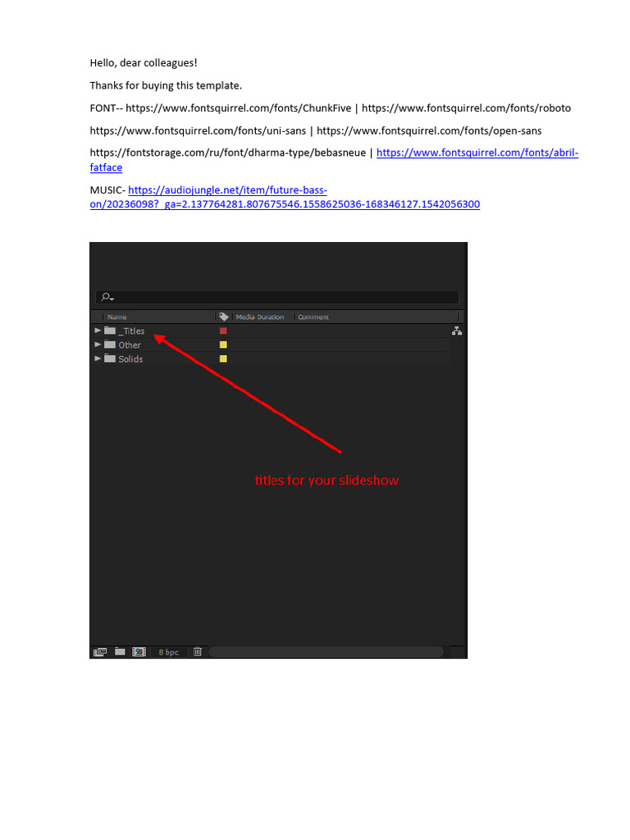Click the yellow label swatch for Solids
Viewport: 630px width, 840px height.
tap(223, 359)
